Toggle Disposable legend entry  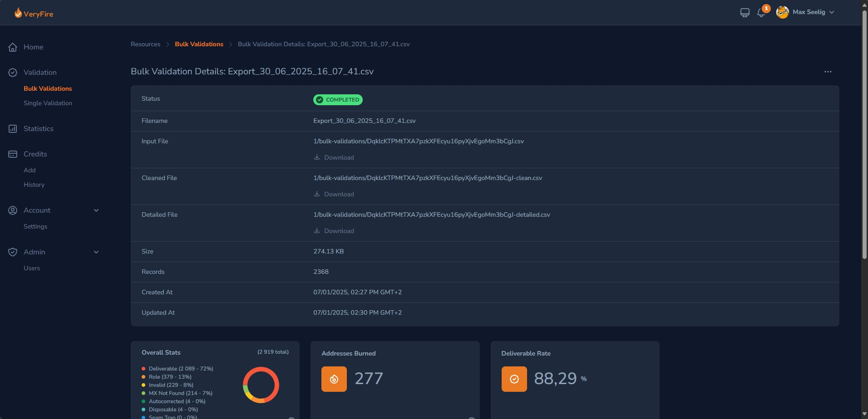[x=170, y=409]
